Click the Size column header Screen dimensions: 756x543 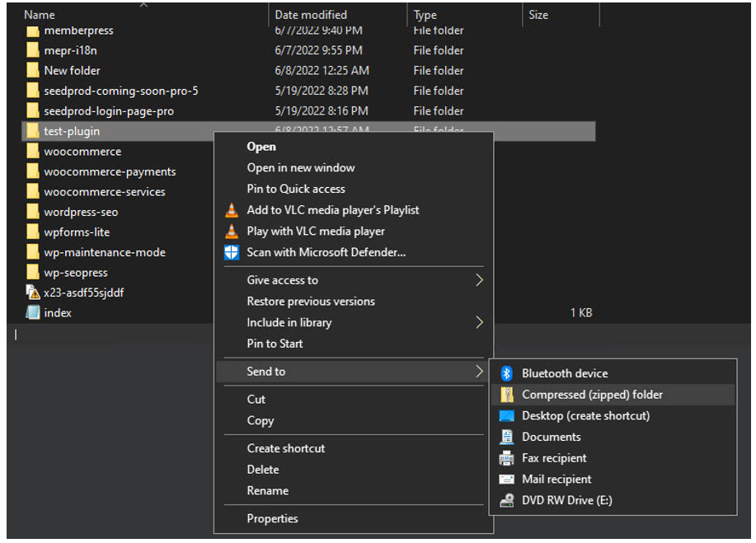(x=538, y=15)
